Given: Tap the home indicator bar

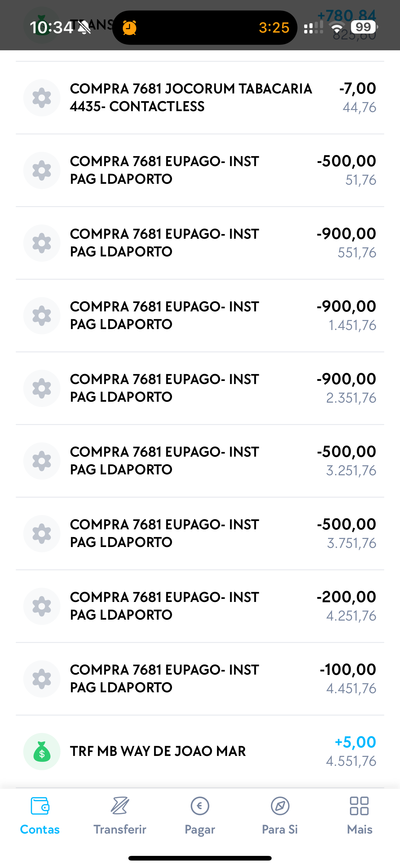Looking at the screenshot, I should (200, 858).
